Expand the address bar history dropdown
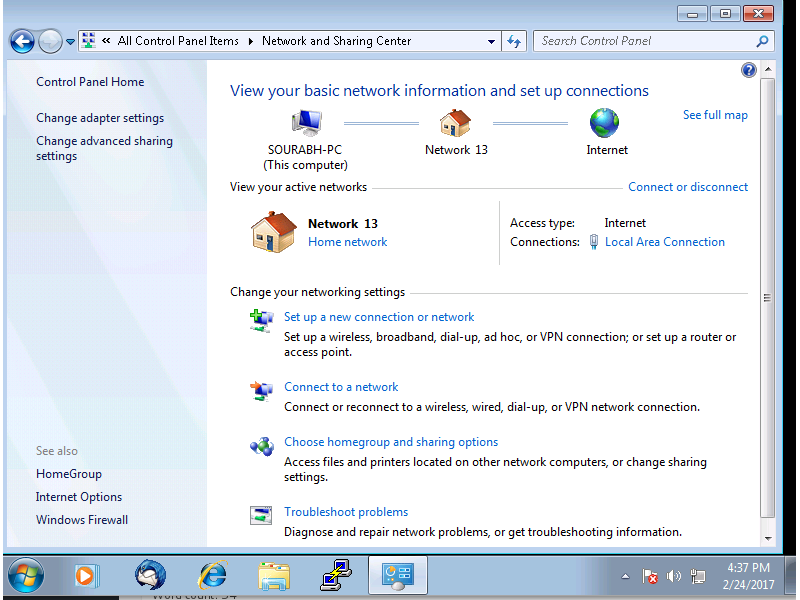This screenshot has height=600, width=800. click(x=491, y=41)
